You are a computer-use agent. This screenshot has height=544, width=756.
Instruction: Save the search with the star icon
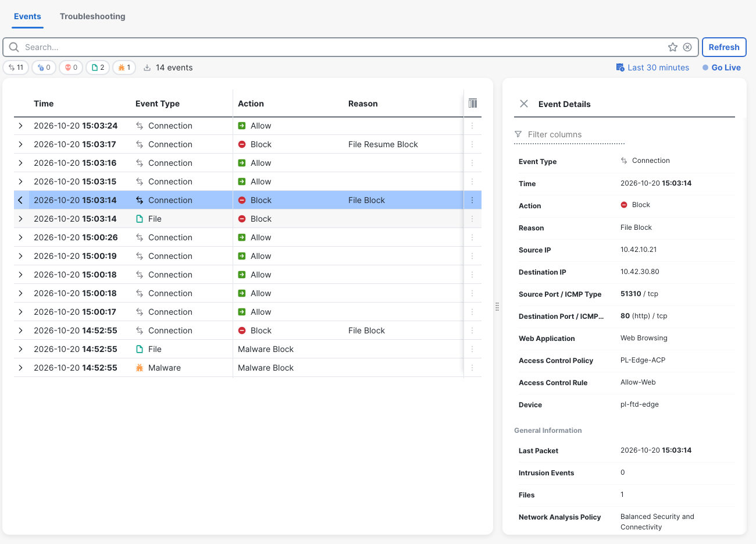673,47
